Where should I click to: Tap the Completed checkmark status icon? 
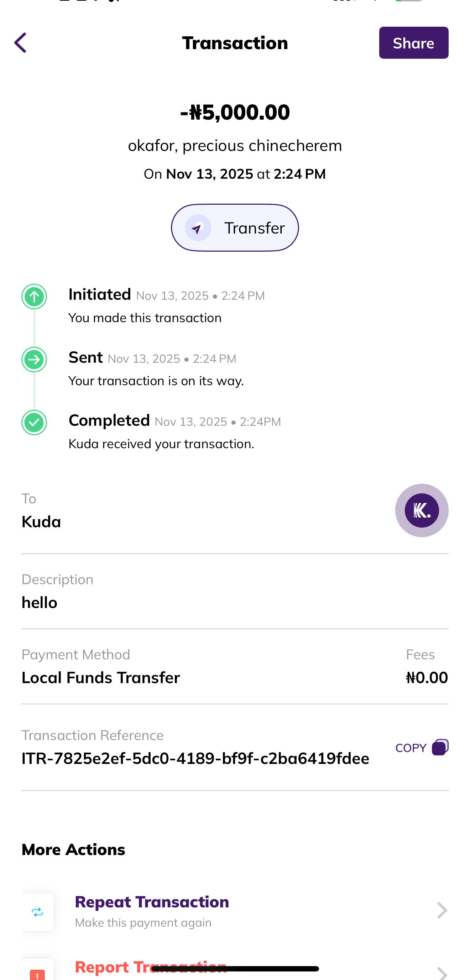[x=34, y=422]
